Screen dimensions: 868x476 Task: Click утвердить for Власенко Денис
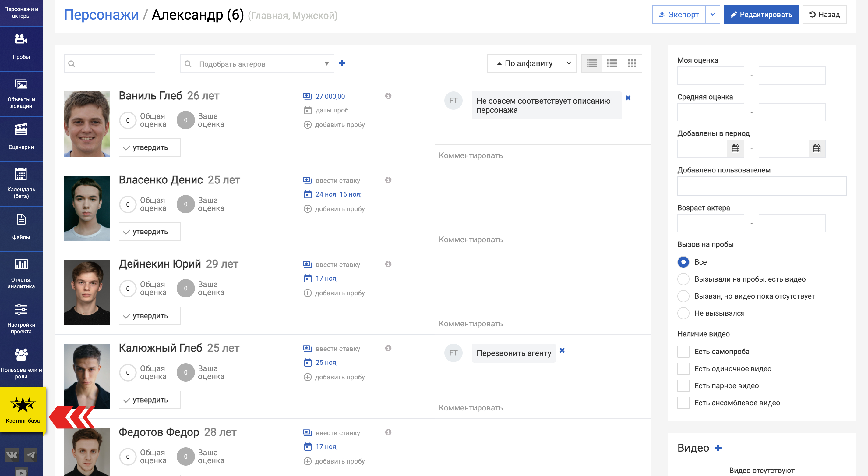click(150, 232)
